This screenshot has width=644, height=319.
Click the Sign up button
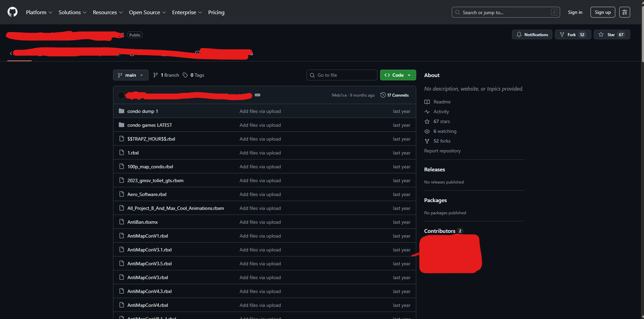tap(603, 12)
